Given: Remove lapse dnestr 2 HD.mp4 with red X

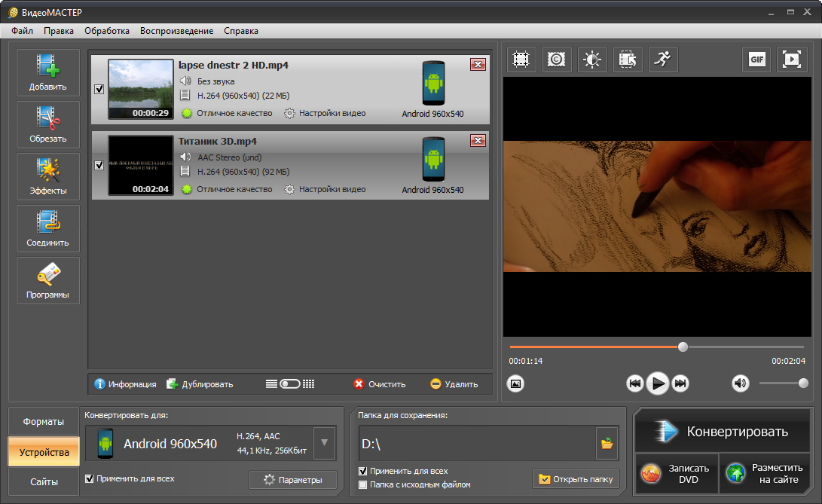Looking at the screenshot, I should (x=478, y=65).
